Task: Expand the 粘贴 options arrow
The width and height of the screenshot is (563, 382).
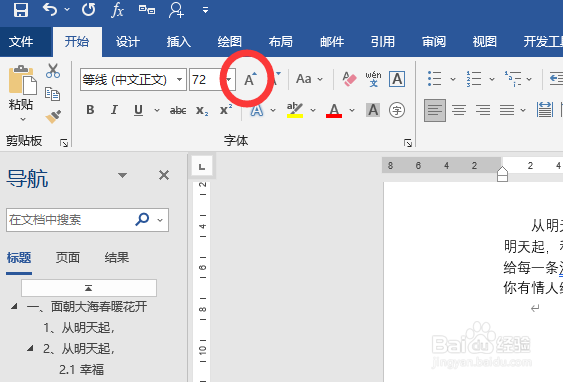Action: click(x=23, y=119)
